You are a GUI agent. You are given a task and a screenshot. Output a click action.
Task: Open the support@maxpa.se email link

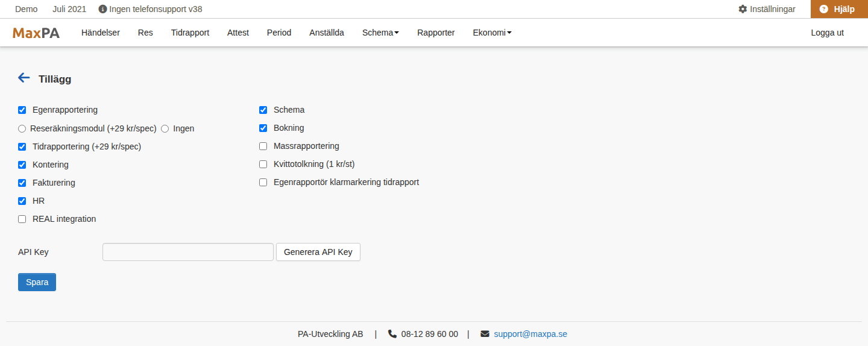click(x=530, y=334)
